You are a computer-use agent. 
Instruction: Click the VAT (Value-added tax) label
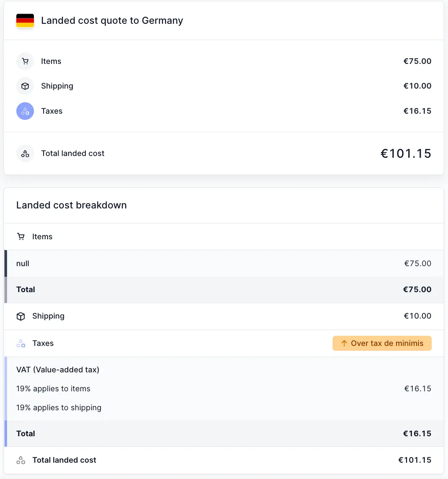point(58,370)
